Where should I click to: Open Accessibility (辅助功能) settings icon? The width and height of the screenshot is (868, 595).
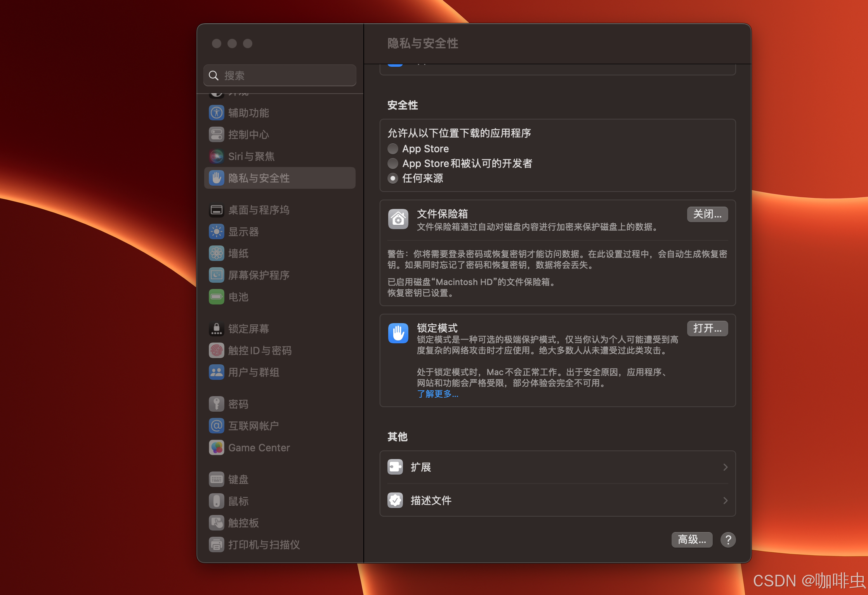(x=216, y=113)
